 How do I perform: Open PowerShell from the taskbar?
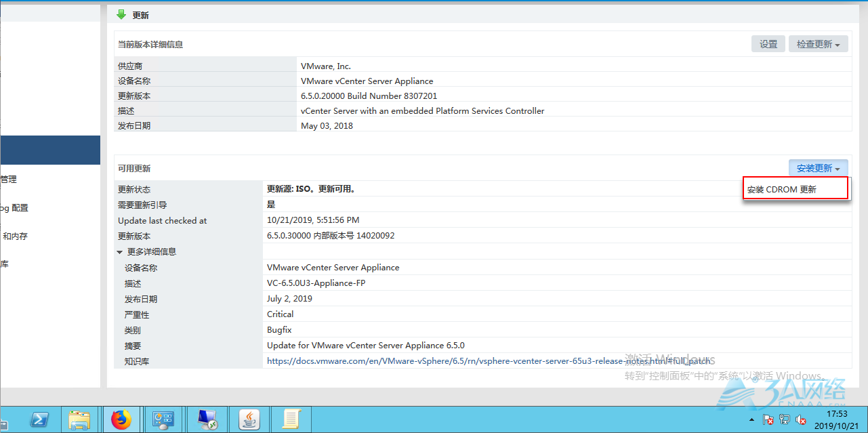[x=40, y=419]
